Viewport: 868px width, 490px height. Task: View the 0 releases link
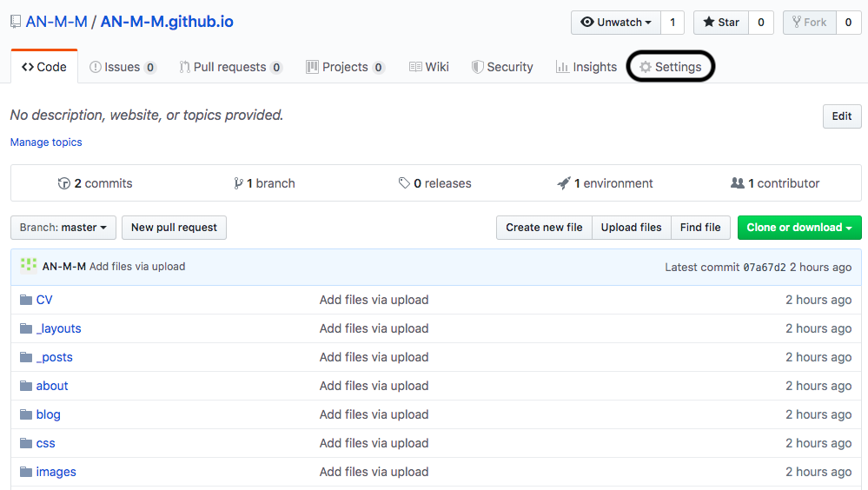[434, 183]
